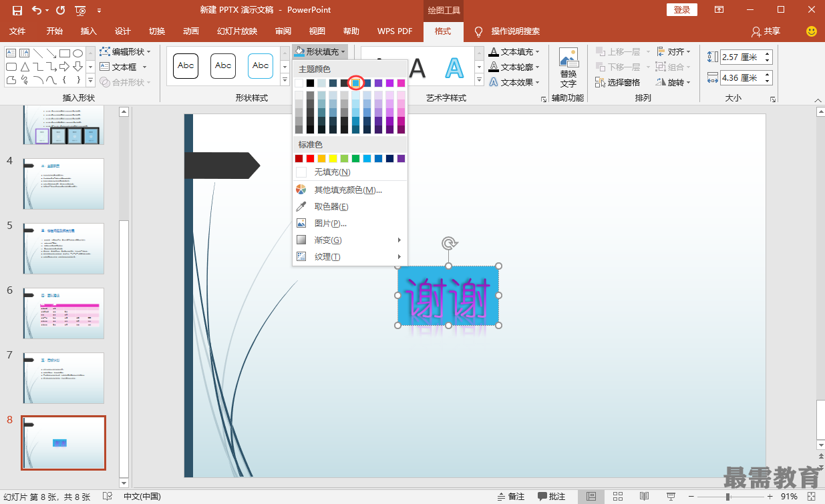Click Alt Text (替换文字) button
This screenshot has width=825, height=504.
pos(568,67)
